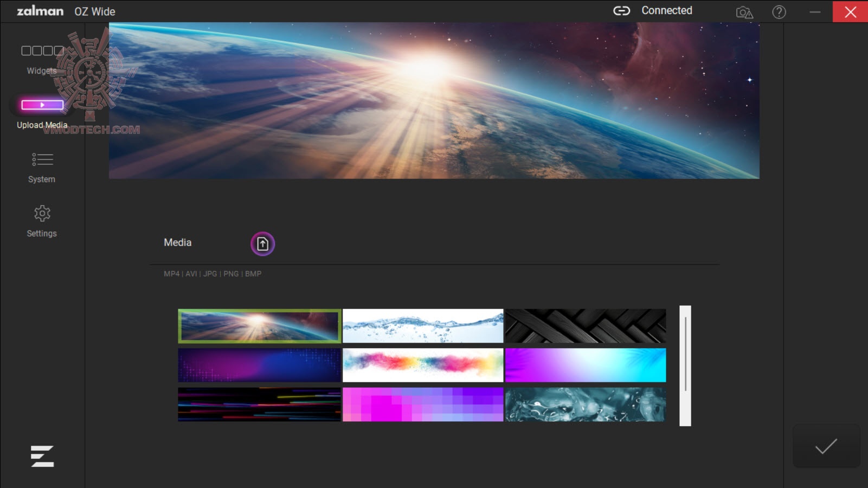This screenshot has height=488, width=868.
Task: Click the Media heading label
Action: 178,243
